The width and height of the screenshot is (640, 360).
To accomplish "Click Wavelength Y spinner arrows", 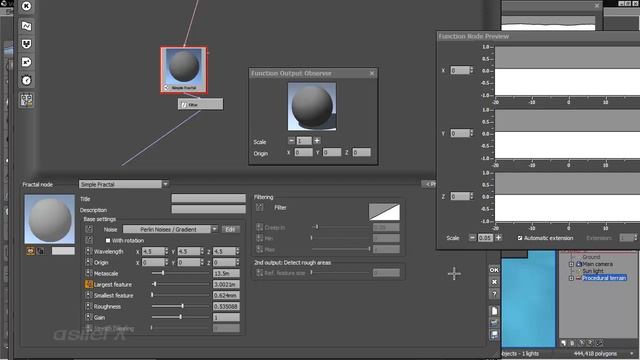I will pos(202,251).
